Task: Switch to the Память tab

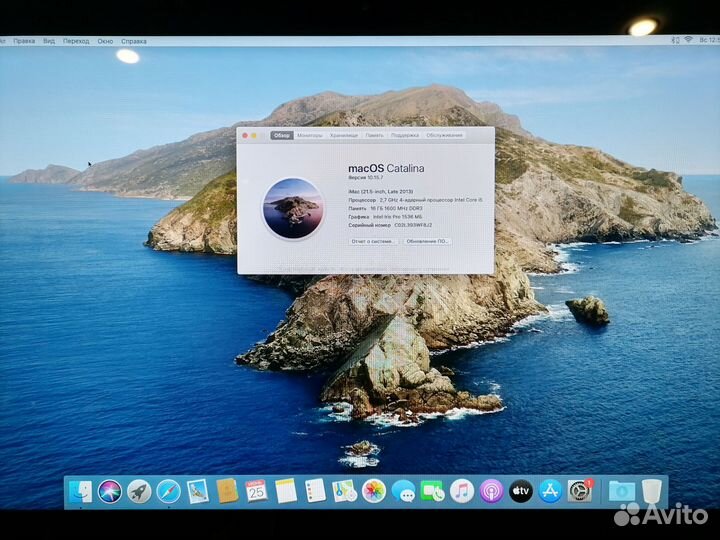Action: point(374,135)
